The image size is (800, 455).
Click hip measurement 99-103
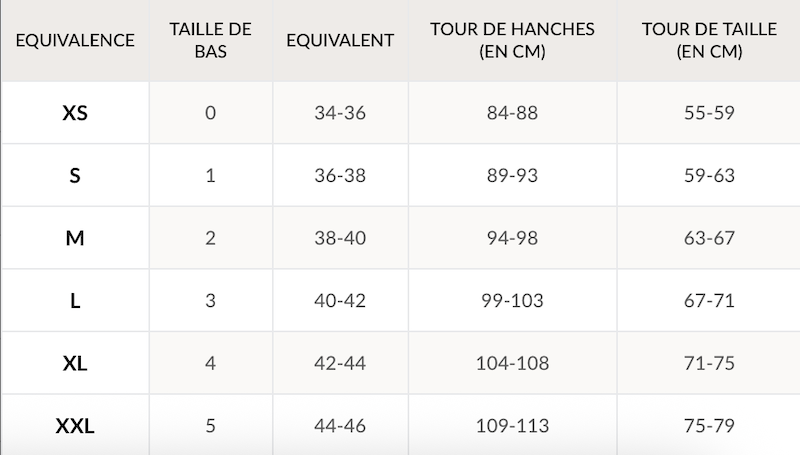pyautogui.click(x=512, y=301)
